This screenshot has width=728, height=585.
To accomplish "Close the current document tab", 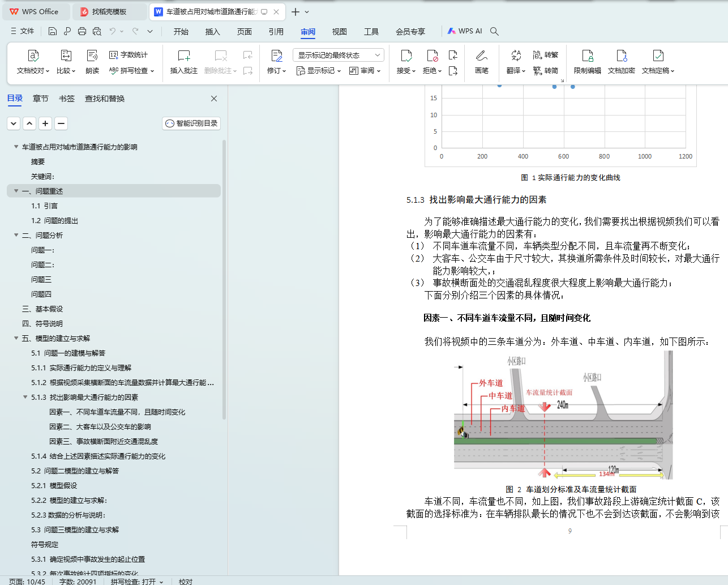I will [x=276, y=11].
